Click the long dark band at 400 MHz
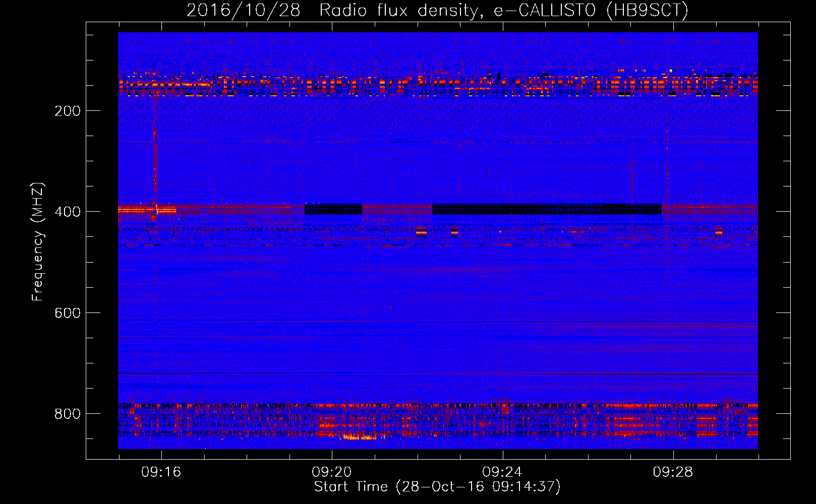This screenshot has width=816, height=504. pyautogui.click(x=547, y=209)
